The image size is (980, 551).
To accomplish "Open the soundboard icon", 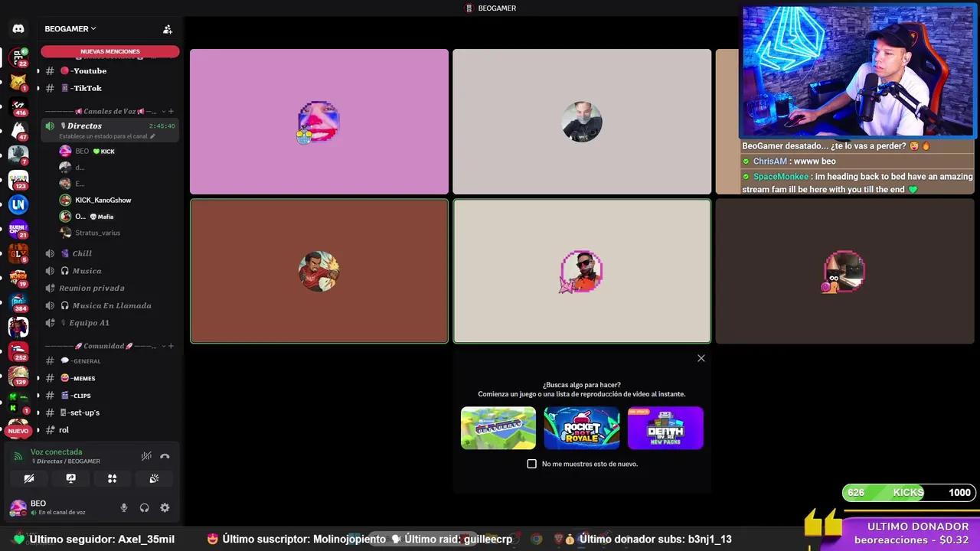I will (x=154, y=478).
